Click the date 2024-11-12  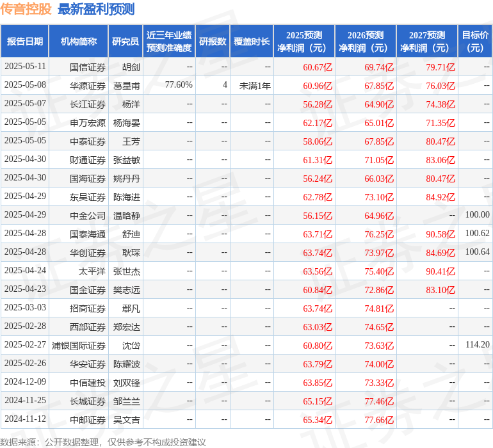[x=25, y=419]
